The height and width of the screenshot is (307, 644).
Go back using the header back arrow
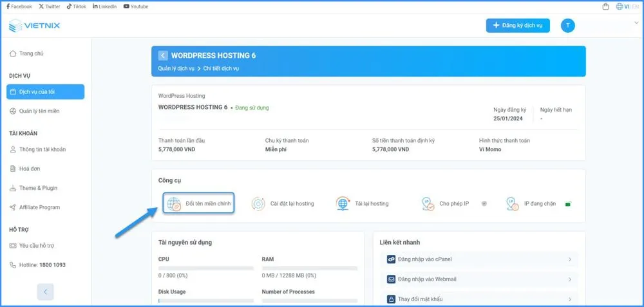(163, 55)
